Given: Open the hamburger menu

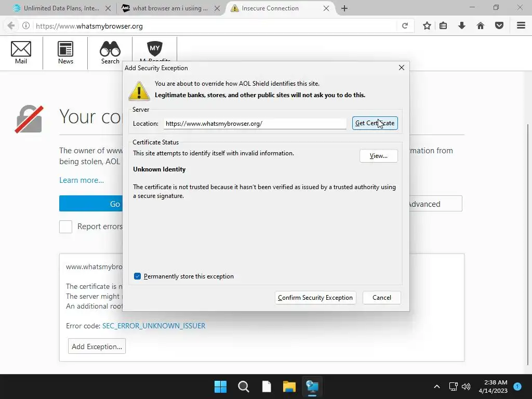Looking at the screenshot, I should 521,25.
